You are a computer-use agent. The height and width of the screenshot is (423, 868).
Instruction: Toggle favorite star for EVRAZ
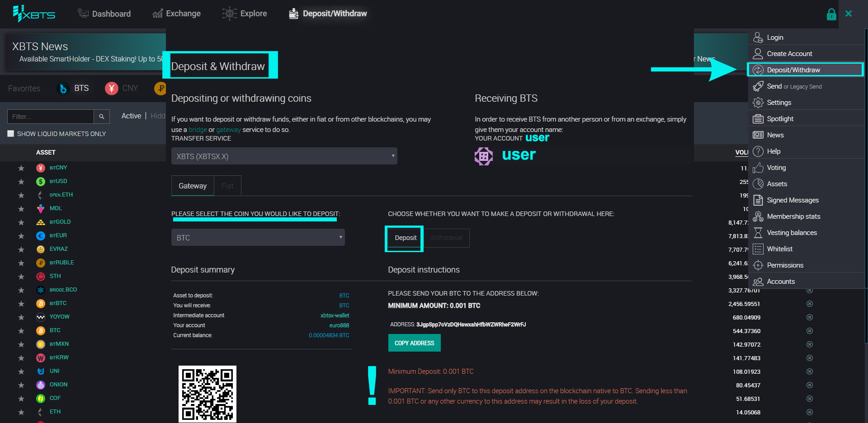coord(21,249)
